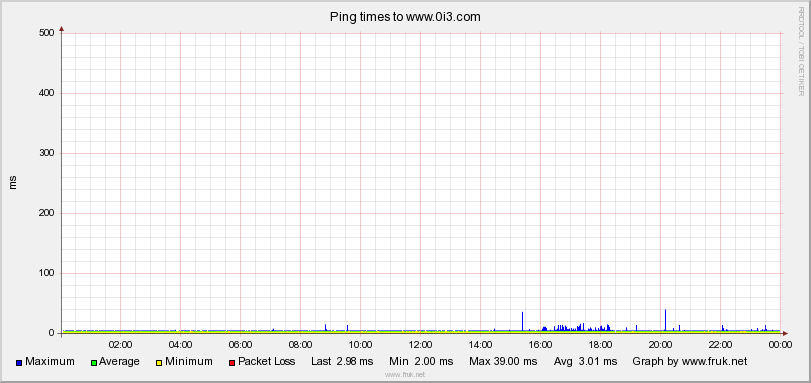
Task: Click the RRDTOOL / TOBI OETIKER vertical watermark
Action: pos(801,52)
